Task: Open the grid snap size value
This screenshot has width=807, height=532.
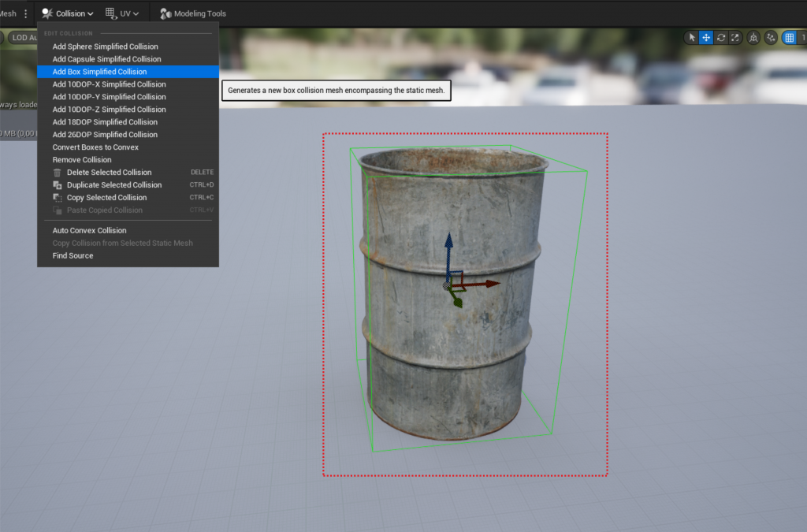Action: (x=802, y=38)
